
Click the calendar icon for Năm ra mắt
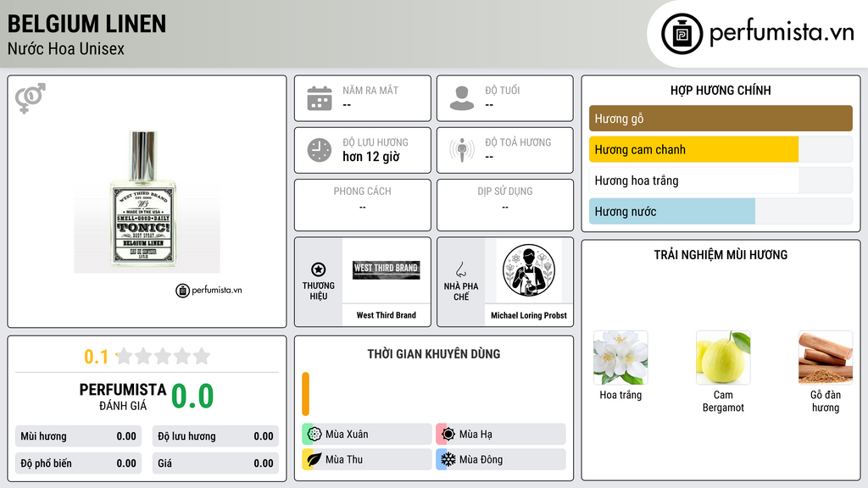(320, 98)
